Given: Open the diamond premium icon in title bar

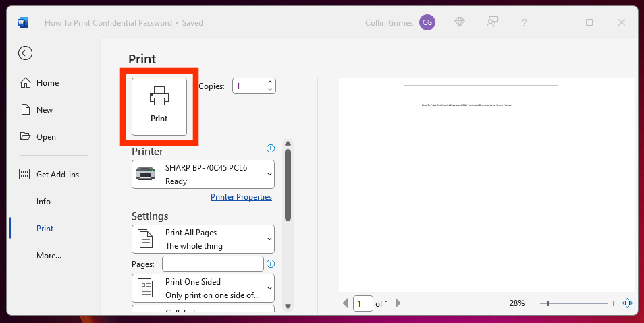Looking at the screenshot, I should pyautogui.click(x=460, y=22).
